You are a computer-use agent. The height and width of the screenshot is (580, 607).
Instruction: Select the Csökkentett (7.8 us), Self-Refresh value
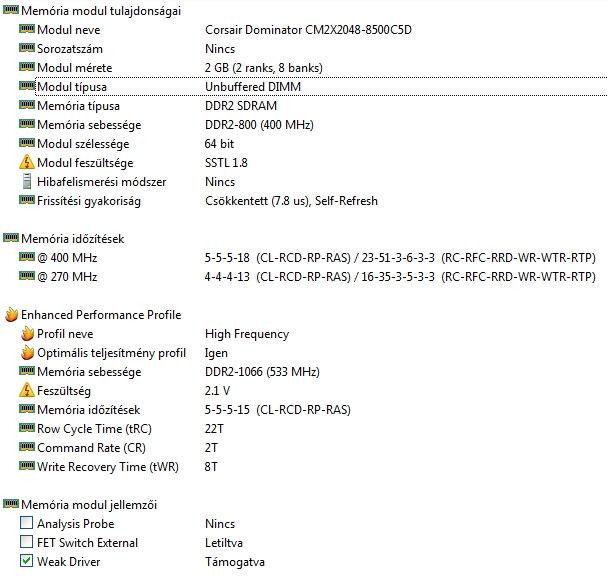coord(291,201)
